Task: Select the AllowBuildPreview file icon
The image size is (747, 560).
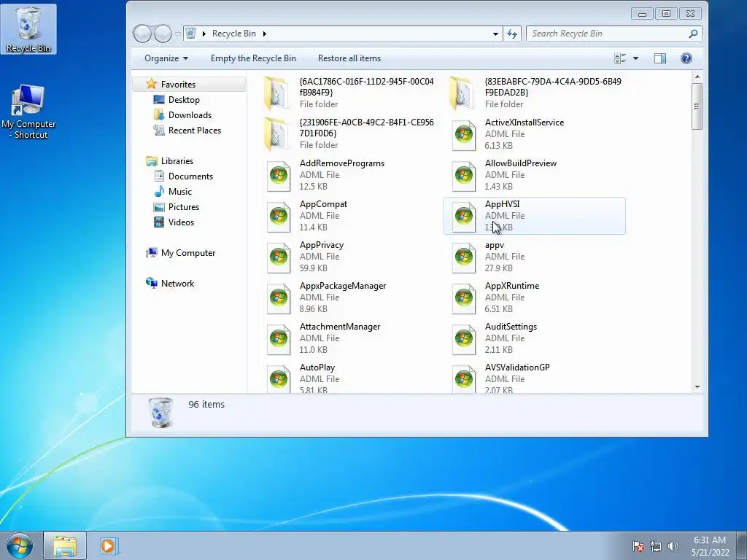Action: pyautogui.click(x=463, y=176)
